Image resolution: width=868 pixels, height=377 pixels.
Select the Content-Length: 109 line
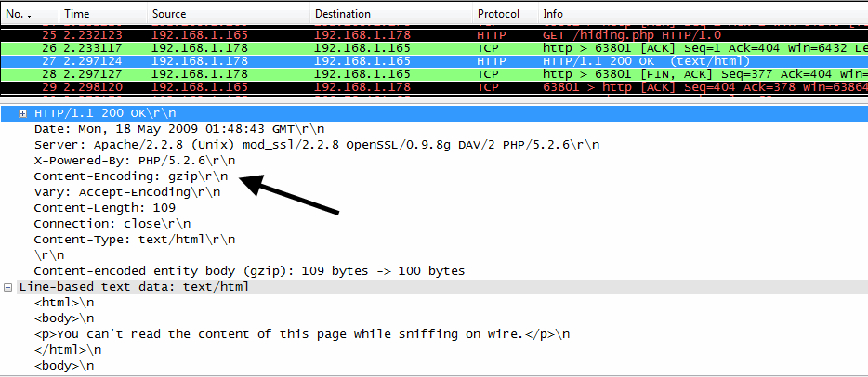(105, 208)
